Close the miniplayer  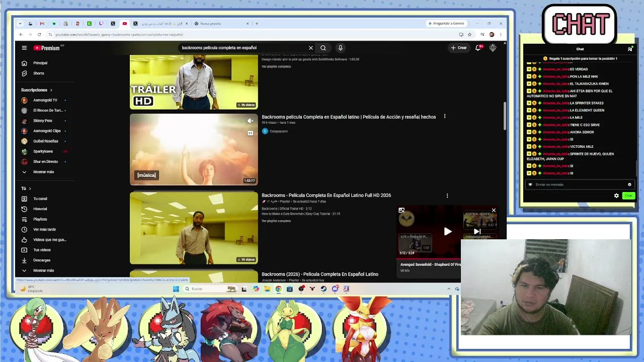494,210
